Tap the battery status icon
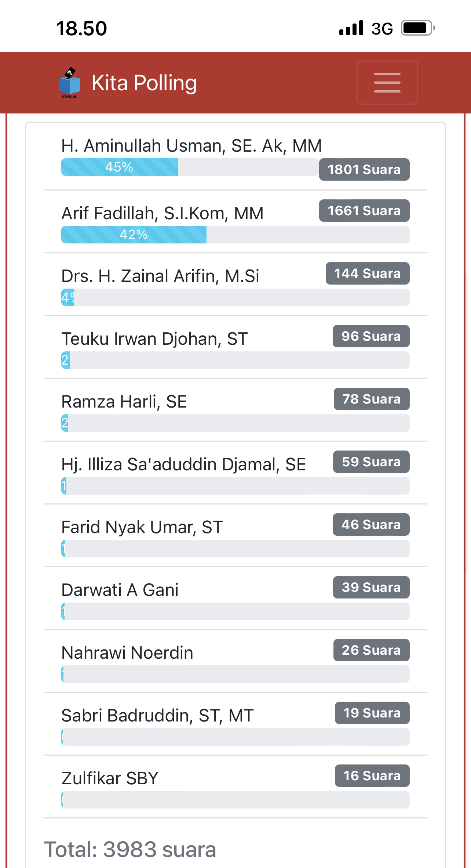Screen dimensions: 471x868 click(x=418, y=28)
